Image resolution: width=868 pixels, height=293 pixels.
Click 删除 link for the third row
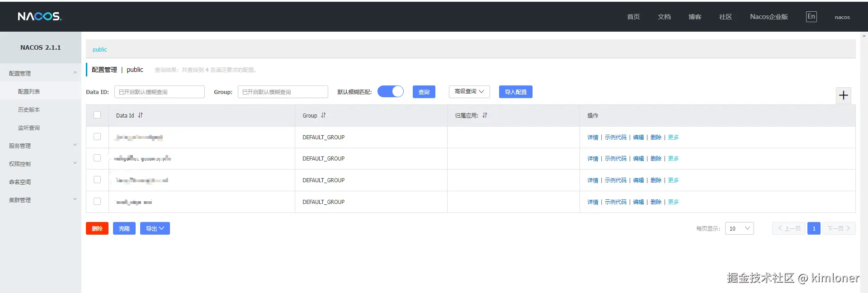coord(656,180)
